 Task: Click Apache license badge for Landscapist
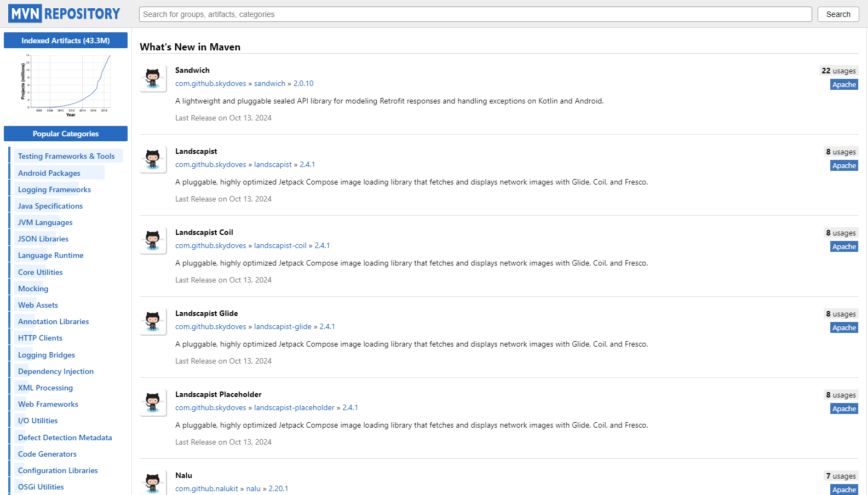844,165
